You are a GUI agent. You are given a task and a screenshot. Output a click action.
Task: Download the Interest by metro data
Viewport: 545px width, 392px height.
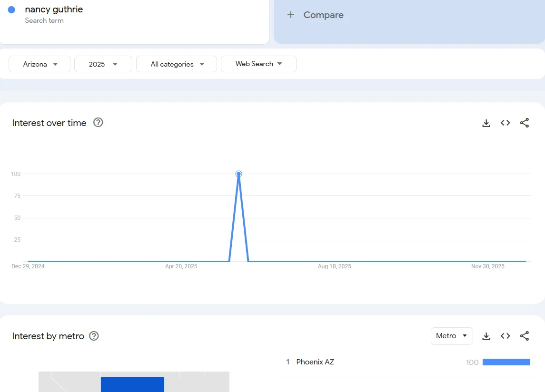[x=486, y=336]
